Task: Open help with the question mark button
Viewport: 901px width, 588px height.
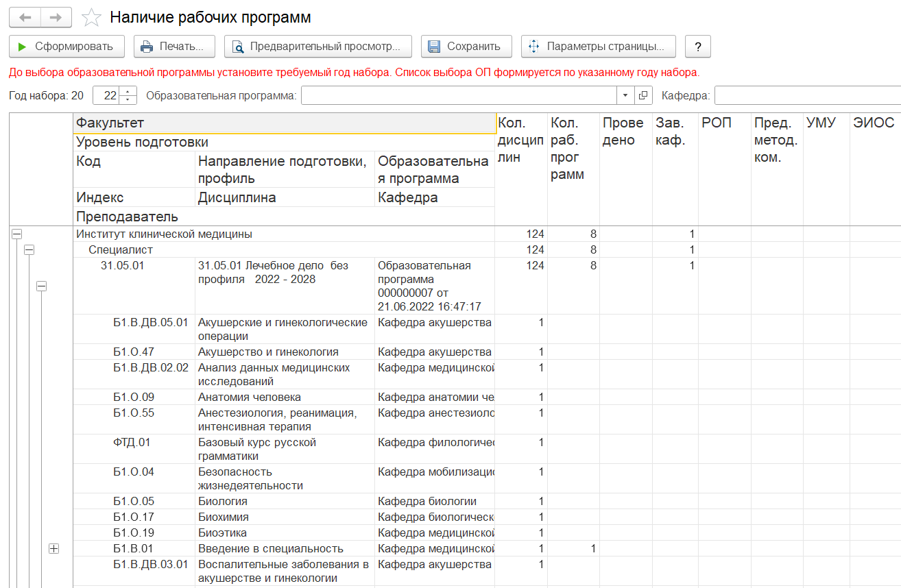Action: (x=698, y=47)
